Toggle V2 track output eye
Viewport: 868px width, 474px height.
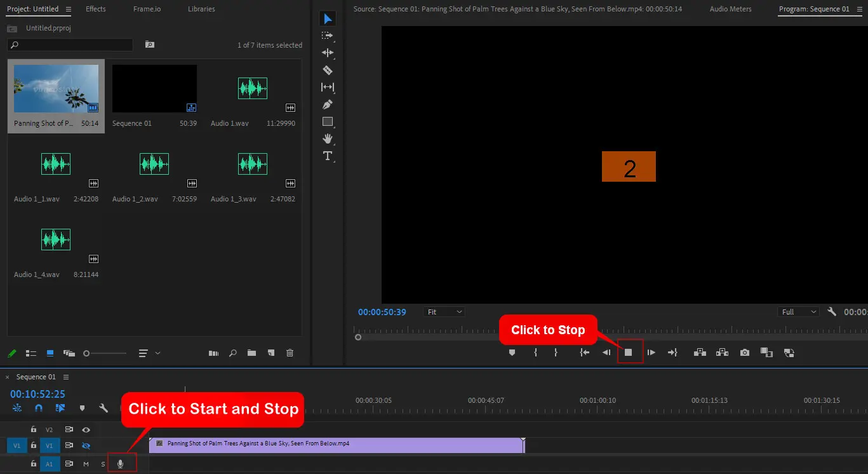[86, 430]
